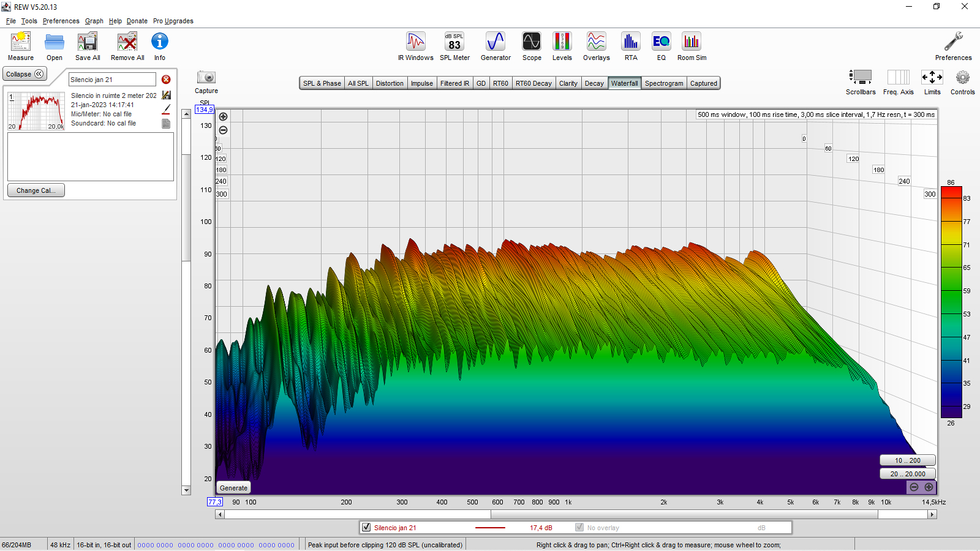Click the Remove All icon
This screenshot has height=551, width=980.
coord(127,42)
